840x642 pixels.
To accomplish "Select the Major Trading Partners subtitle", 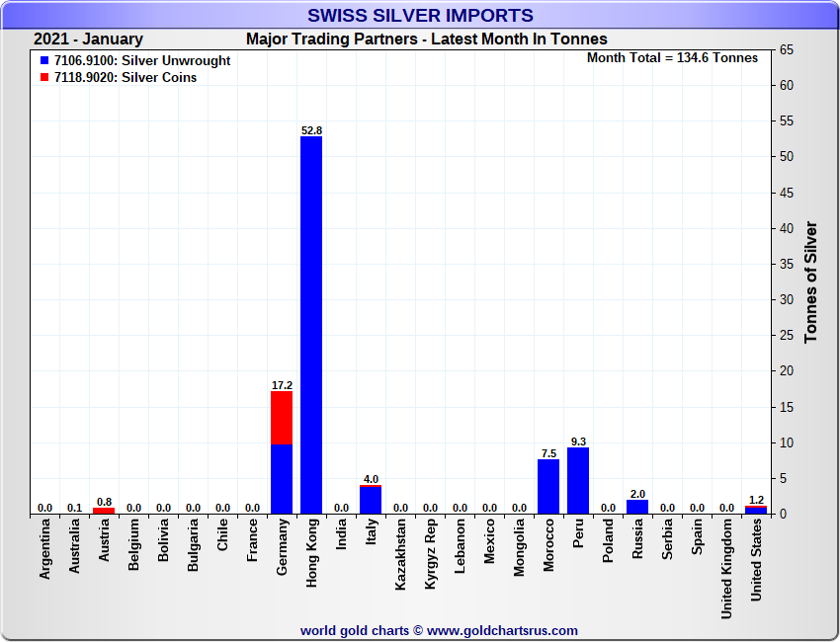I will click(426, 40).
